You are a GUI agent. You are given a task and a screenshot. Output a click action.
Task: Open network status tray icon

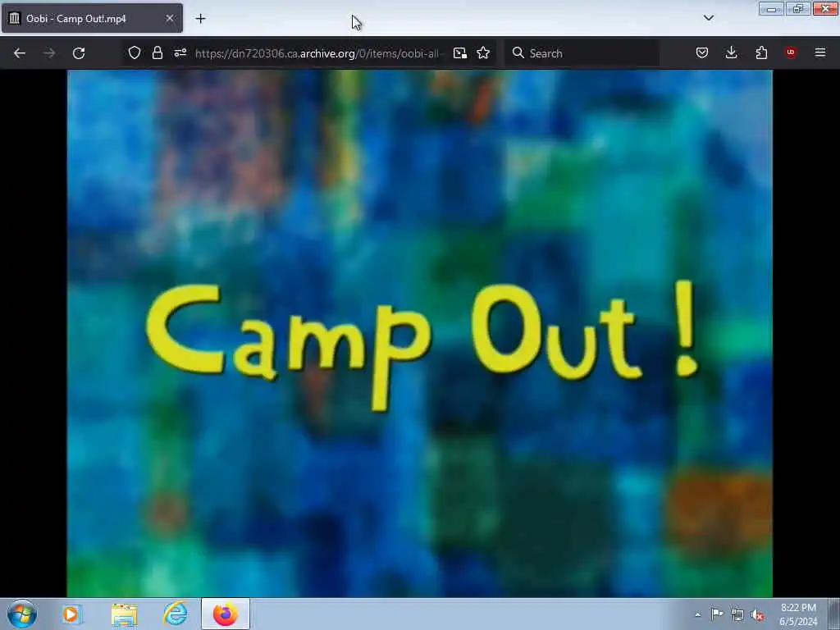pyautogui.click(x=737, y=614)
